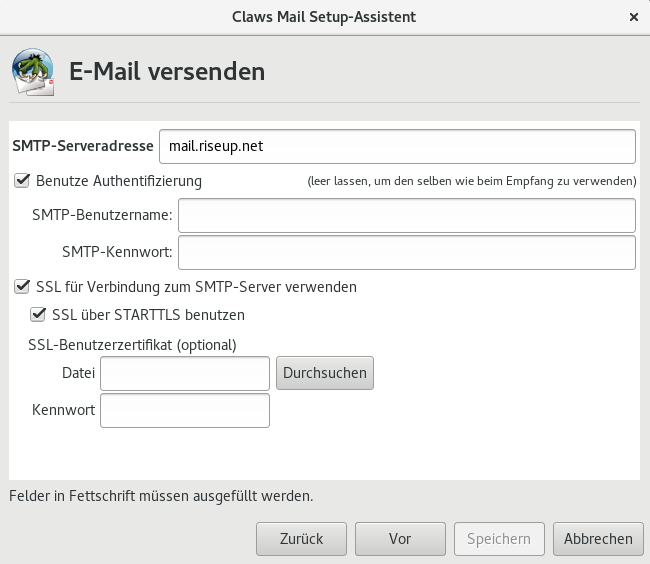Click the Felder in Fettschrift hint text
The image size is (650, 564).
point(161,495)
